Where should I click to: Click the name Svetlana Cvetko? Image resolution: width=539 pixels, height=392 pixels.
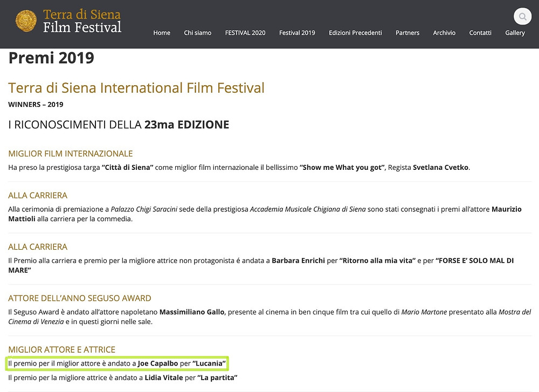coord(440,168)
